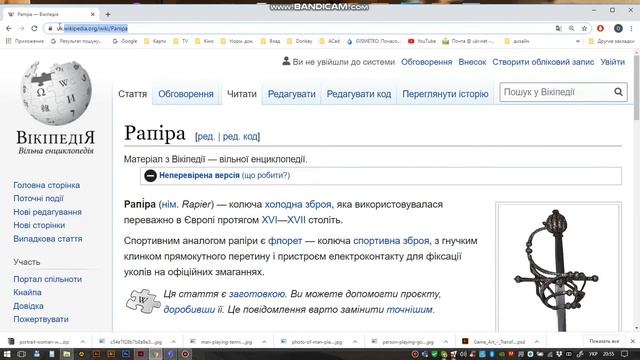Image resolution: width=640 pixels, height=360 pixels.
Task: Open the Другие закладки folder
Action: 611,41
